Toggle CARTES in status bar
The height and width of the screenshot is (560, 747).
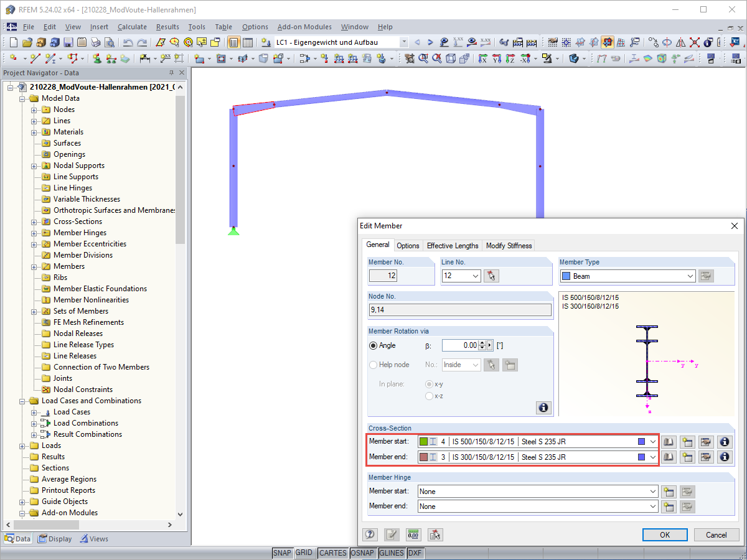[x=332, y=553]
